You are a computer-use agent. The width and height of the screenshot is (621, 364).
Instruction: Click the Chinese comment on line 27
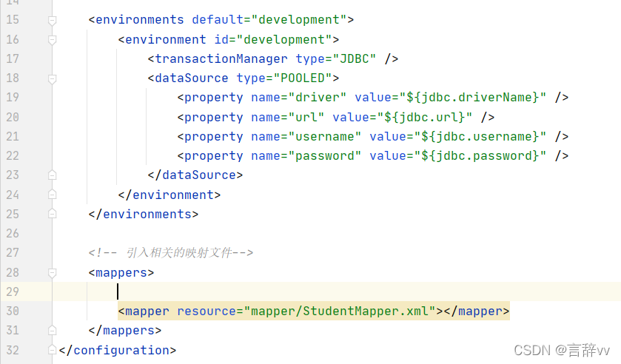(171, 253)
